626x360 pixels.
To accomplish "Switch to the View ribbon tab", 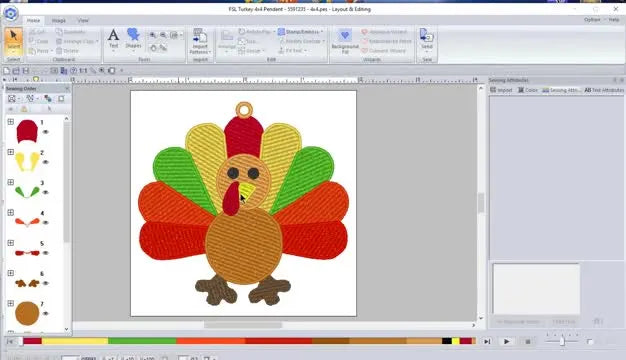I will [83, 20].
